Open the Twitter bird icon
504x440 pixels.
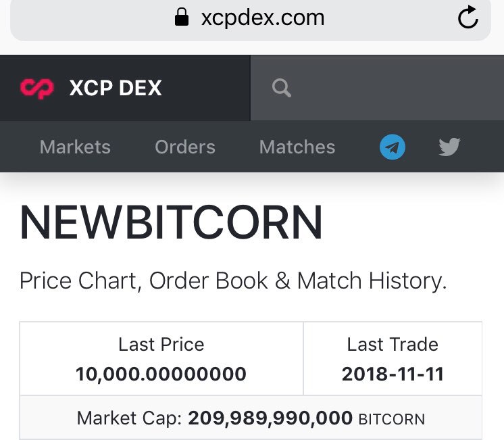point(449,147)
